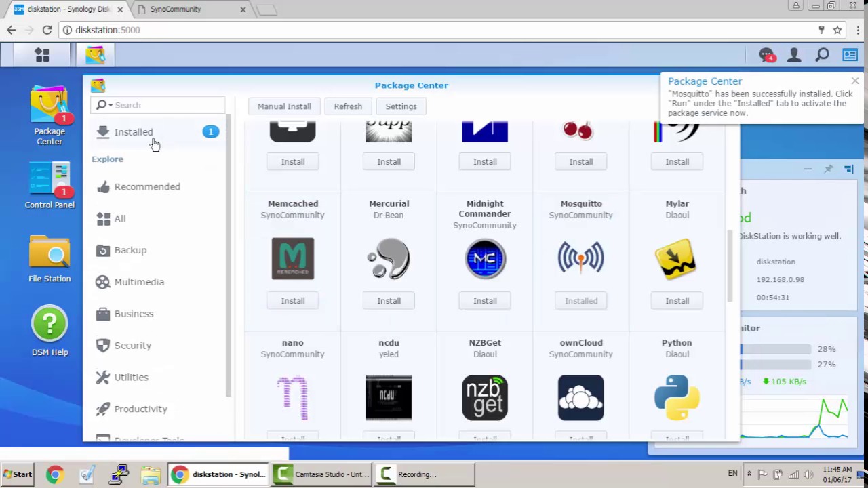Click the Mosquitto package icon

[x=581, y=258]
